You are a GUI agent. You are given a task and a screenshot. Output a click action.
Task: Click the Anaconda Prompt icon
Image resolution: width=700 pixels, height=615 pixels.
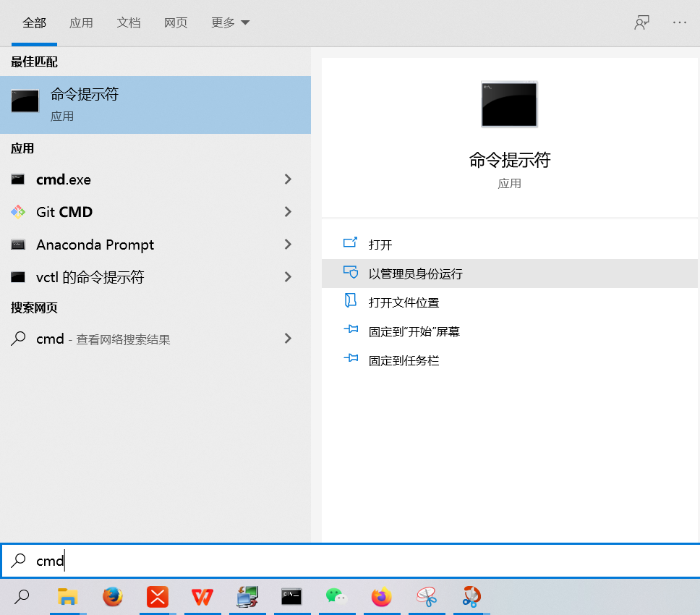[18, 245]
